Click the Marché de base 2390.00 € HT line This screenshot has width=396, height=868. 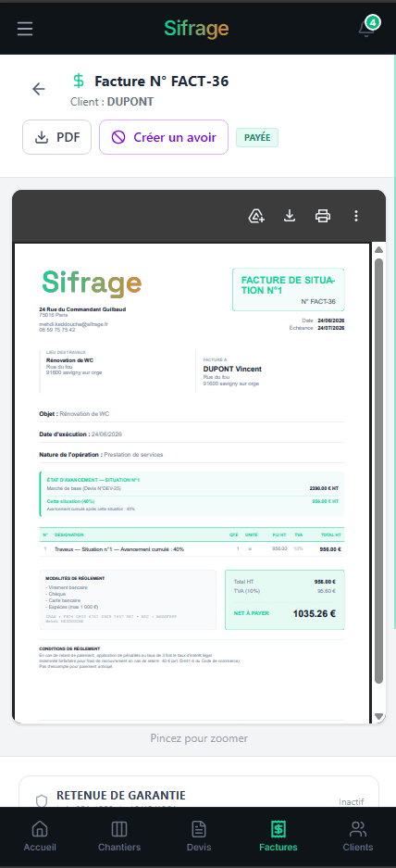click(x=192, y=489)
